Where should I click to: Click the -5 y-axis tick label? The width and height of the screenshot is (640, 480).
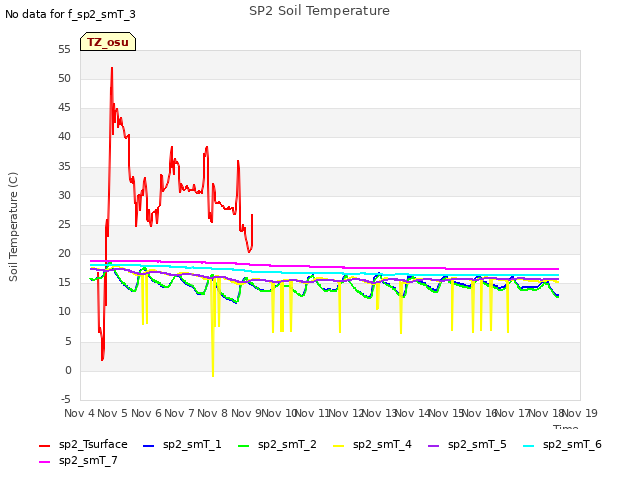(66, 399)
